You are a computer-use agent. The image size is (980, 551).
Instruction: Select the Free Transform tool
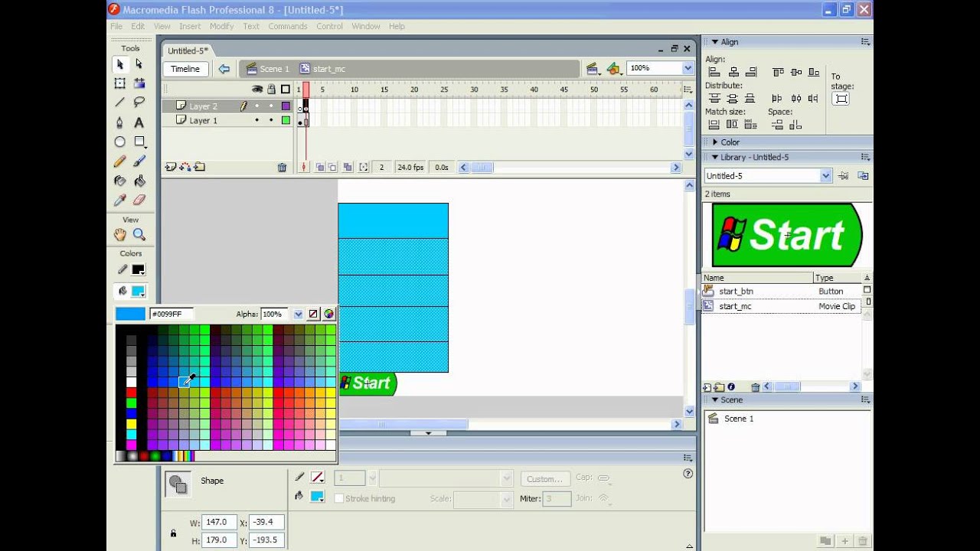(x=120, y=83)
